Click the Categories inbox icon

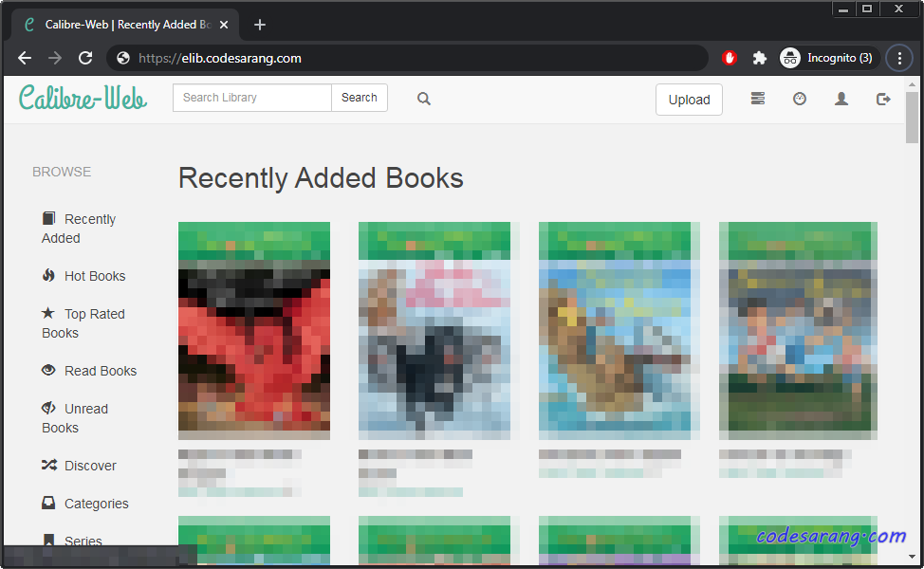pos(48,503)
